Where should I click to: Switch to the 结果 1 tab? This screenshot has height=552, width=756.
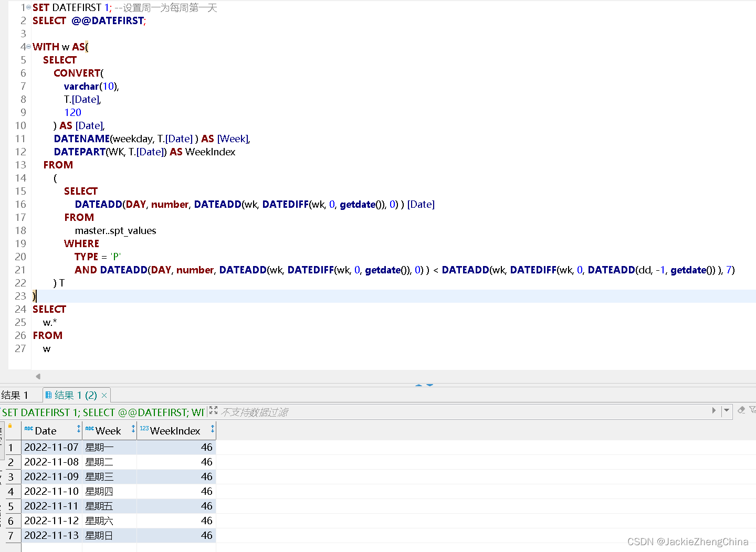15,395
